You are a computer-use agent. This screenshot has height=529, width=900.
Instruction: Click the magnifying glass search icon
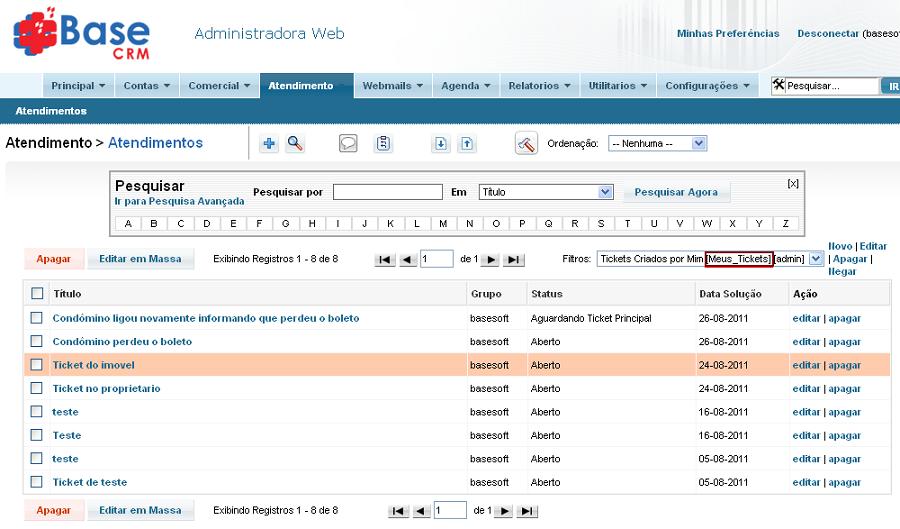click(x=295, y=144)
